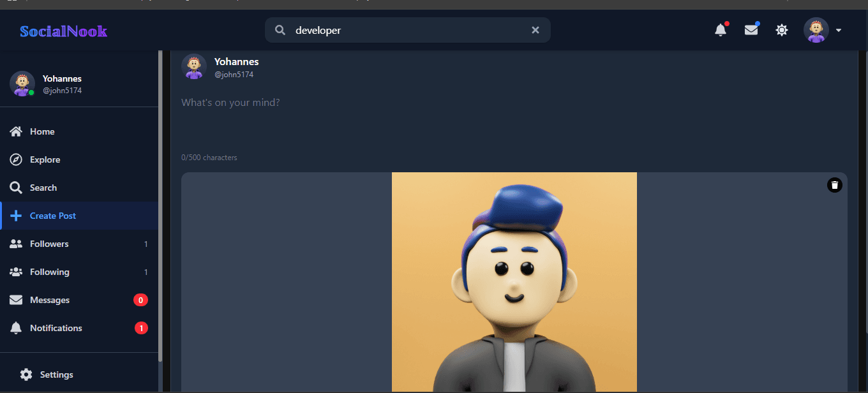Click the magnifier icon in the search bar

(280, 30)
